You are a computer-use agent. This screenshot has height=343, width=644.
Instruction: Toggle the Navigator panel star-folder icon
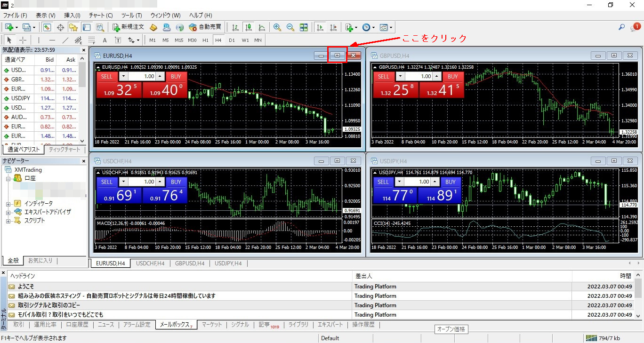(73, 27)
